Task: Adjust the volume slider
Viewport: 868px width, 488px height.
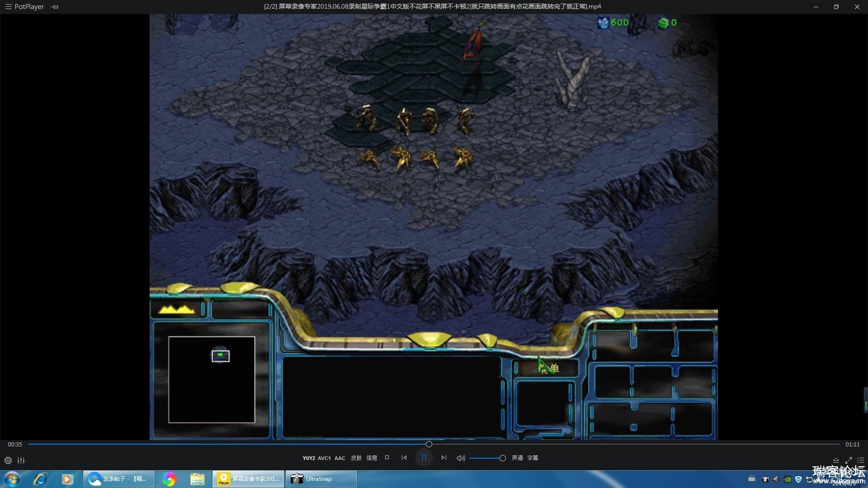Action: 488,458
